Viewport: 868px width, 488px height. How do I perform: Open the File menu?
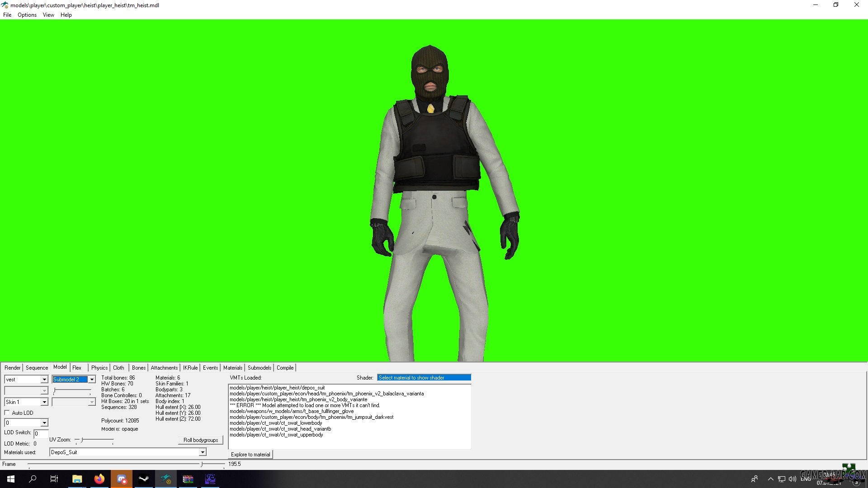click(x=7, y=15)
